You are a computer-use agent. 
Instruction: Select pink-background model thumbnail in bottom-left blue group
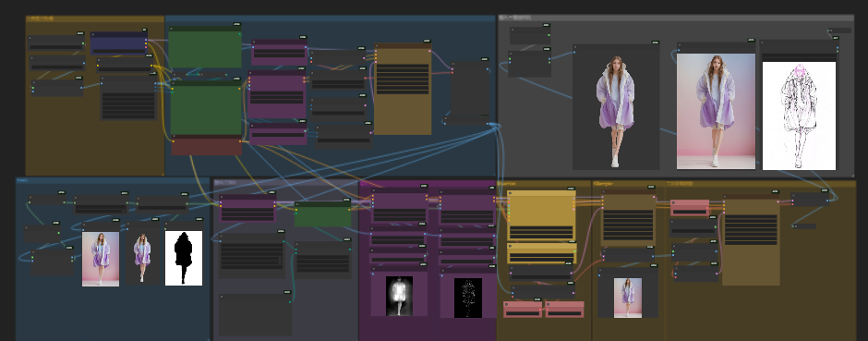101,259
